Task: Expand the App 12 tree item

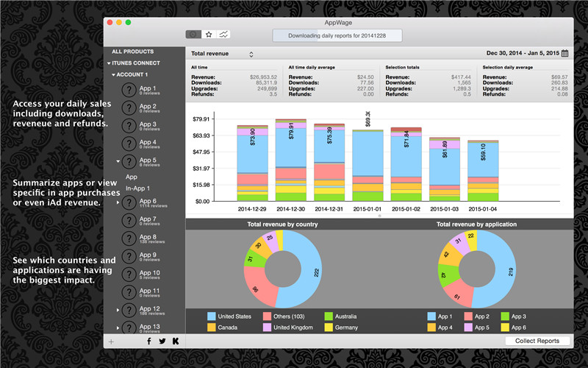Action: pos(118,309)
